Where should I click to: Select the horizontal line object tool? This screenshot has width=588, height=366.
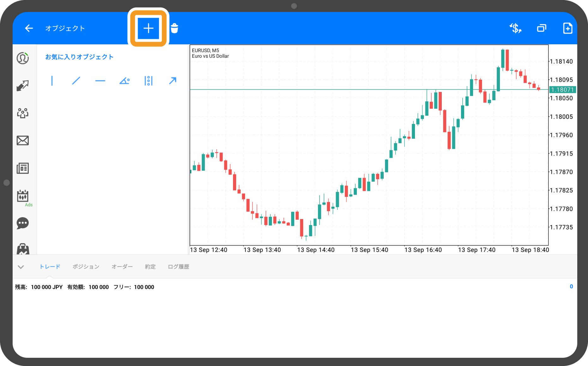pos(100,81)
